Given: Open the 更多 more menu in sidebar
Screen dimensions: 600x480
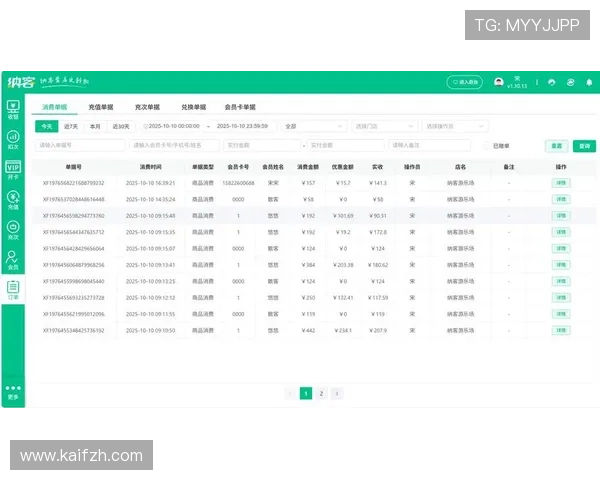Looking at the screenshot, I should 13,392.
